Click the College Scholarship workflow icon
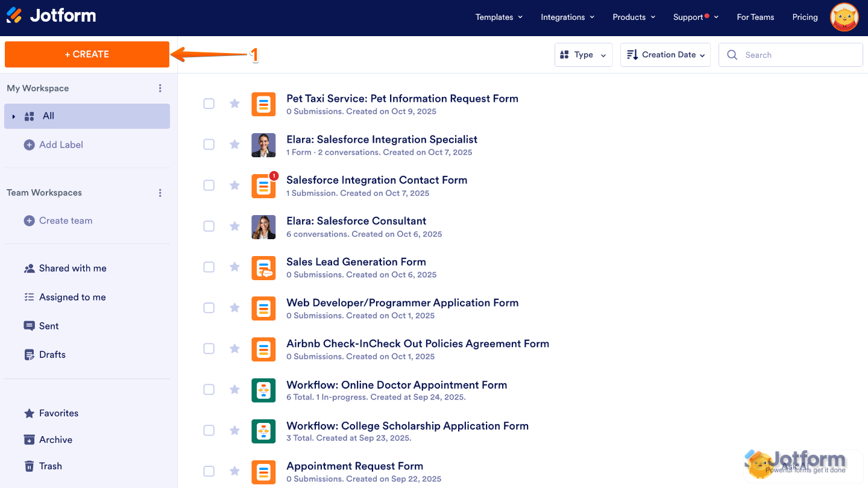The height and width of the screenshot is (488, 868). [x=263, y=431]
